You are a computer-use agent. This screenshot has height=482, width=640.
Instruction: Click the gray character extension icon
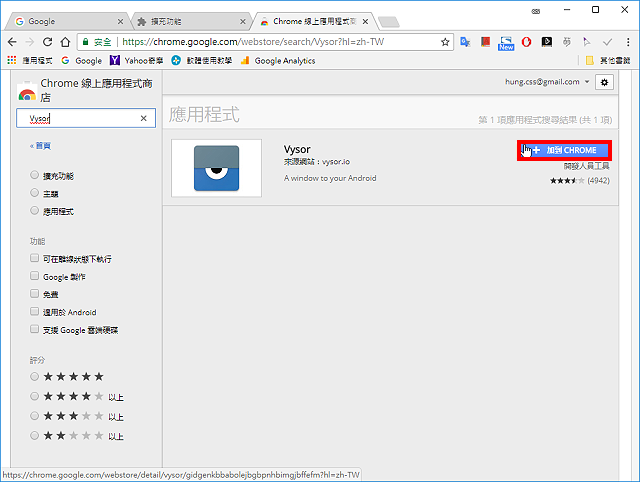[567, 42]
